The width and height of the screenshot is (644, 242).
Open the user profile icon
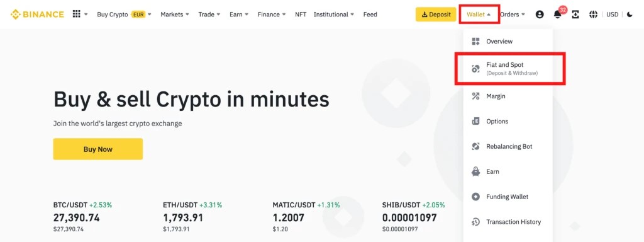(x=540, y=14)
